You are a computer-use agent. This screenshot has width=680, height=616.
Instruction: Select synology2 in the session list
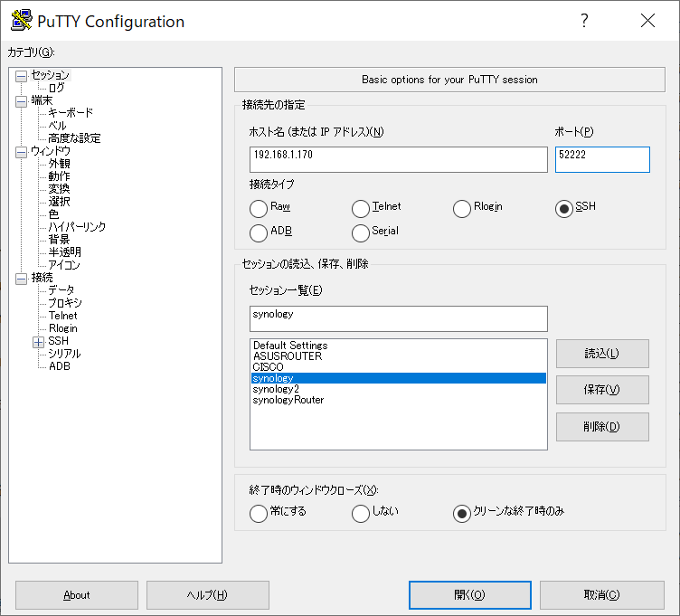coord(399,389)
